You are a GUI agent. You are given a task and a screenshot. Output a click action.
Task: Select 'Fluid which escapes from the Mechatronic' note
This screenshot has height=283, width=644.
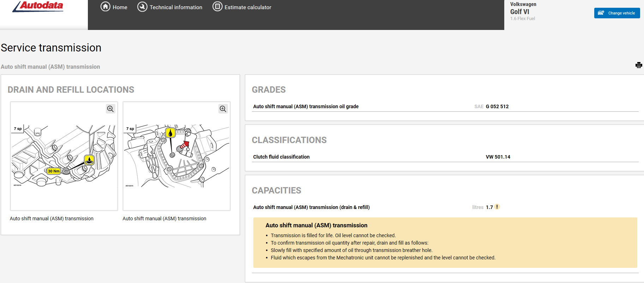click(383, 258)
